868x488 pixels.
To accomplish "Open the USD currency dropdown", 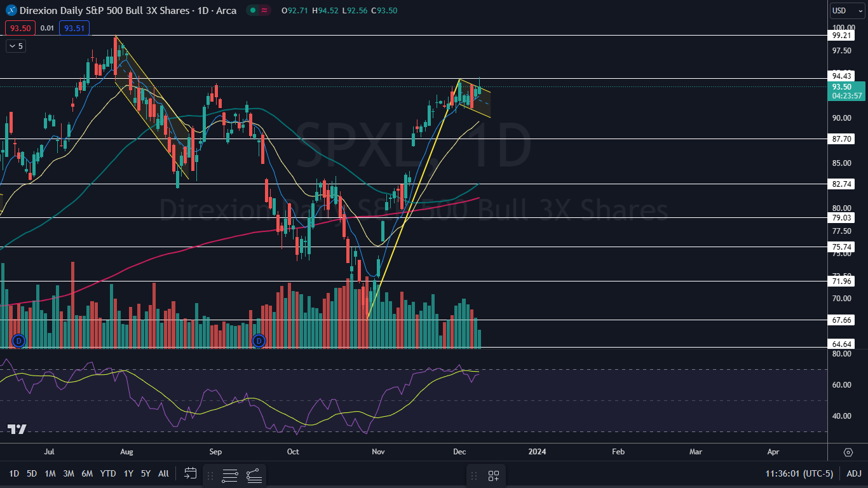I will click(847, 11).
